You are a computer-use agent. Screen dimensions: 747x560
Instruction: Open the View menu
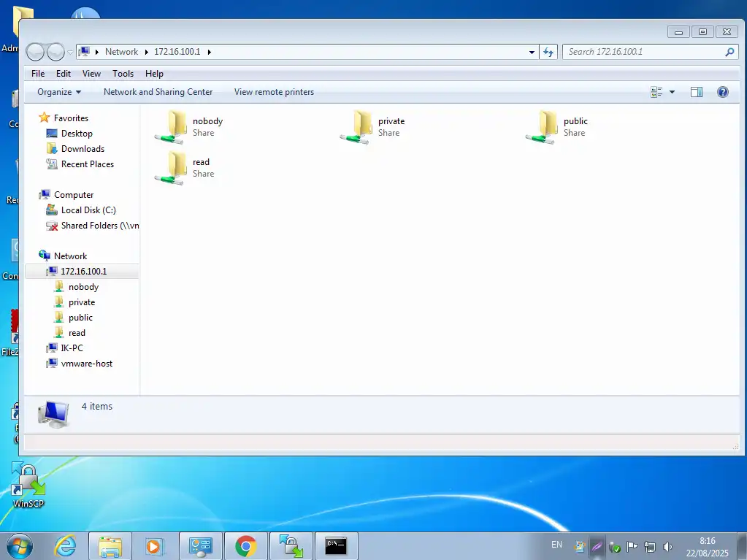tap(91, 74)
